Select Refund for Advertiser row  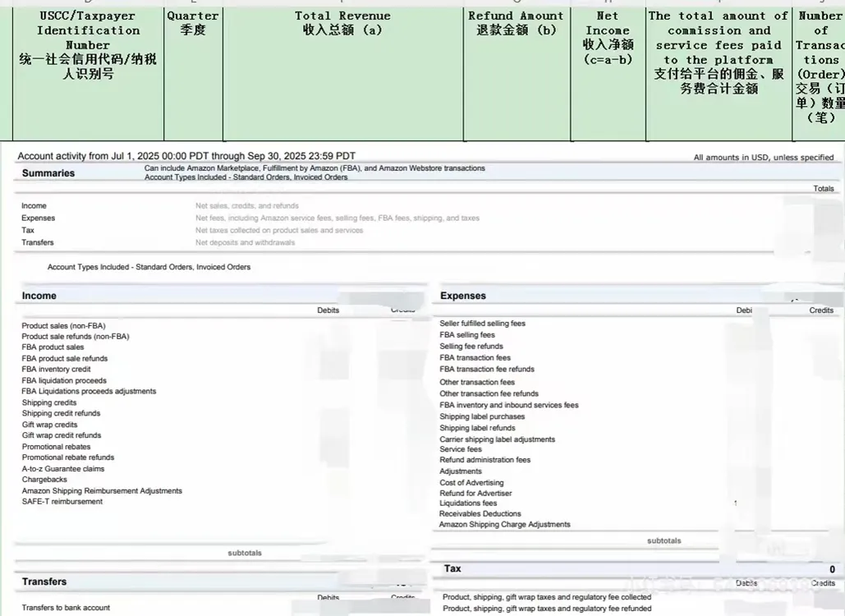(x=475, y=493)
